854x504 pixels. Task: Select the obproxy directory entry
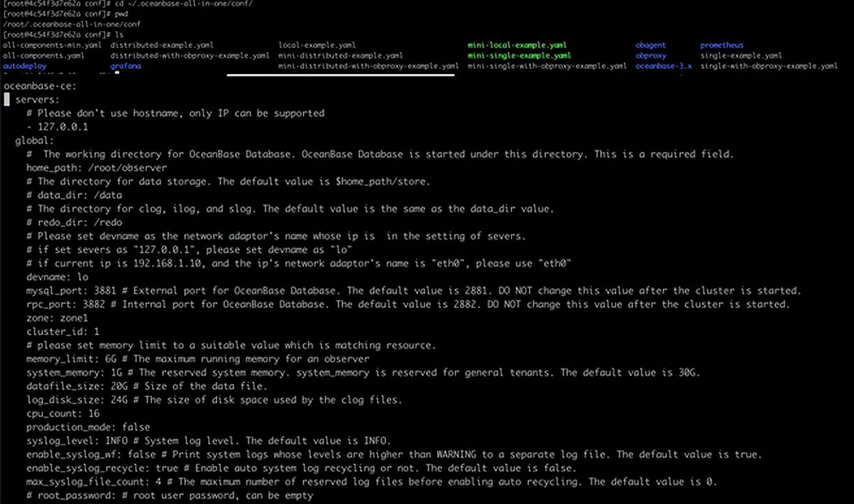point(651,56)
